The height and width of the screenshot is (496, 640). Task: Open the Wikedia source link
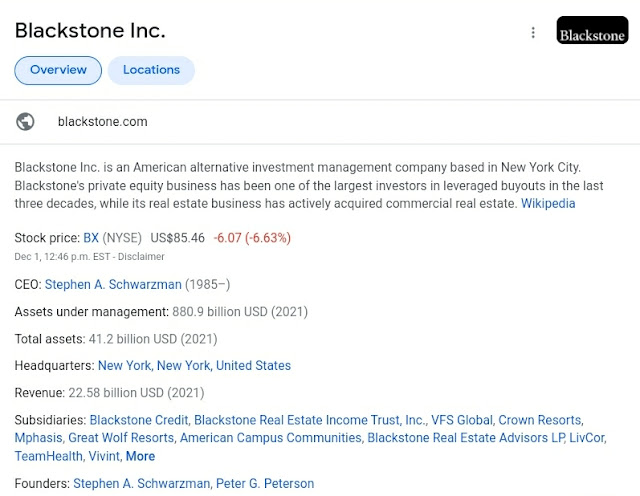click(x=548, y=203)
